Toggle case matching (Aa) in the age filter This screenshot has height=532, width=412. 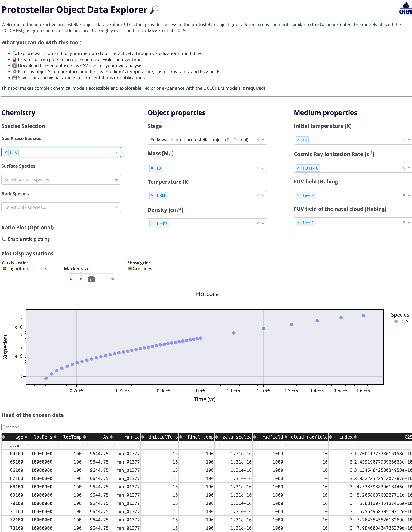[4, 445]
